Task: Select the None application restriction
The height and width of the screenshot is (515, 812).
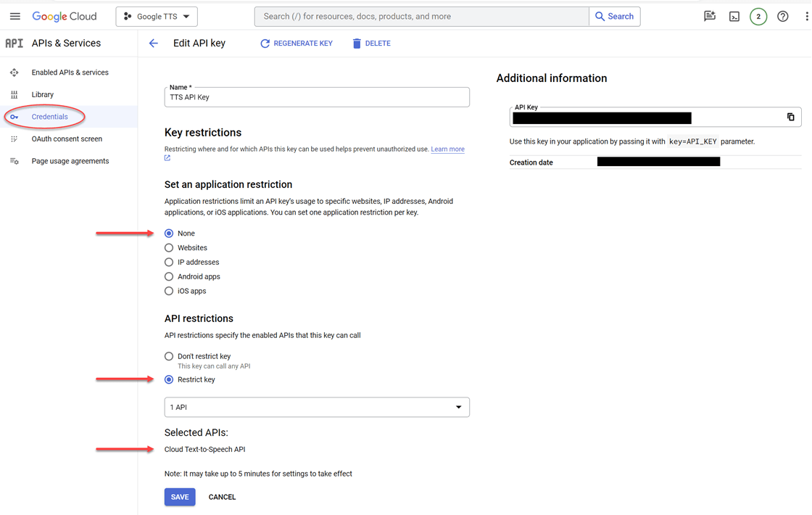Action: click(169, 234)
